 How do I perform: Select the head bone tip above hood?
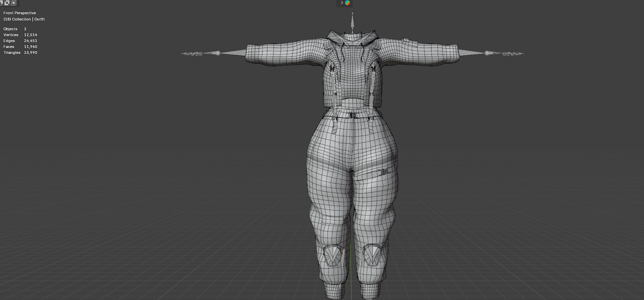point(352,14)
